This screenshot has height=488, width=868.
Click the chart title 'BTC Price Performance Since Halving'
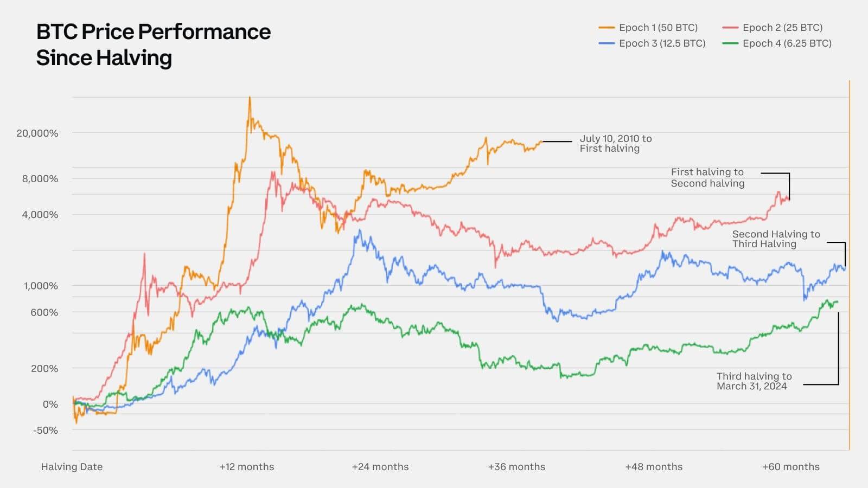154,44
